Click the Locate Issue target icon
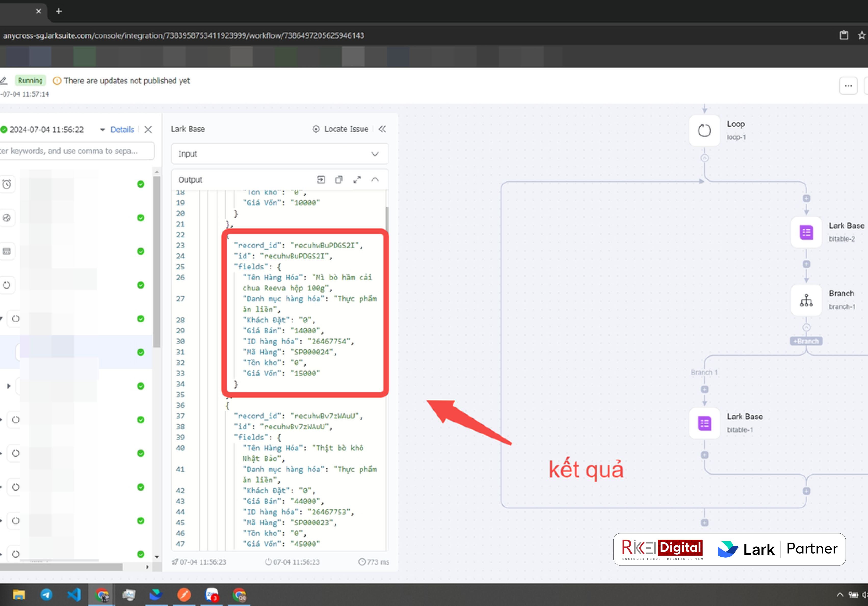This screenshot has height=606, width=868. [316, 129]
